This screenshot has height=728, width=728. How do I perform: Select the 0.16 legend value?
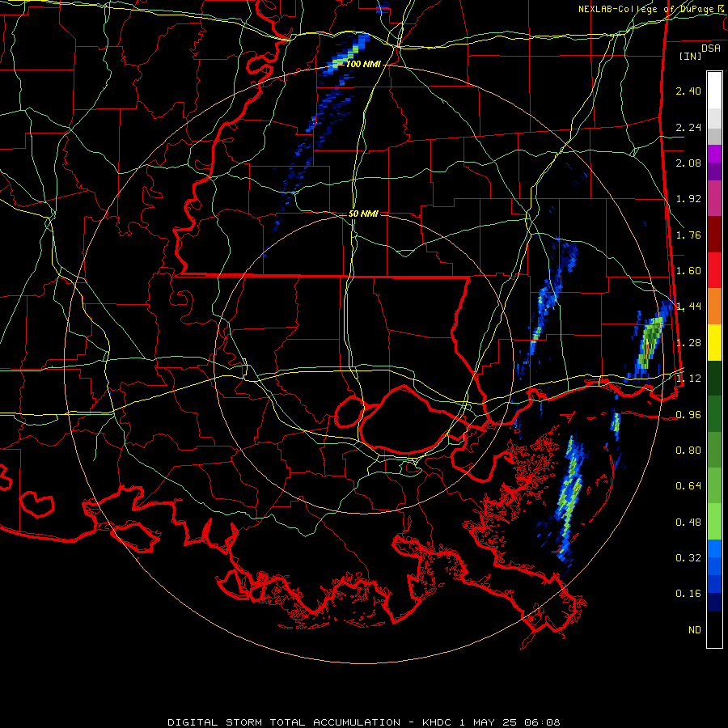click(x=688, y=594)
